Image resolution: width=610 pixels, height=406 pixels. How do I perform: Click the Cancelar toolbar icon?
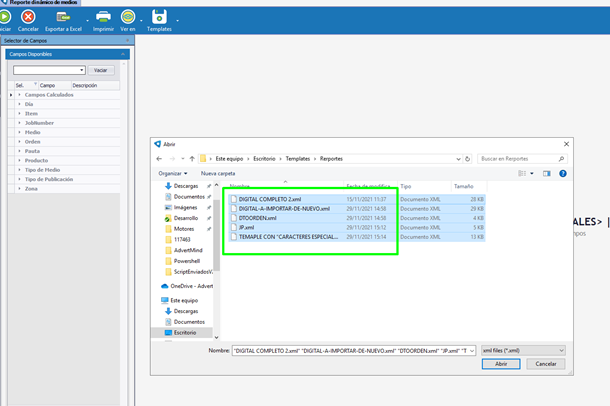point(28,17)
